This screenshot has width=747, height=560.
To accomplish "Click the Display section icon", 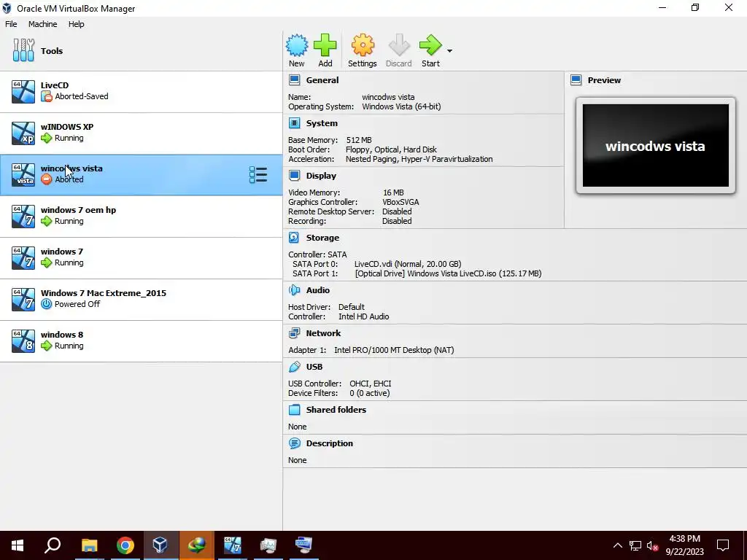I will tap(295, 175).
